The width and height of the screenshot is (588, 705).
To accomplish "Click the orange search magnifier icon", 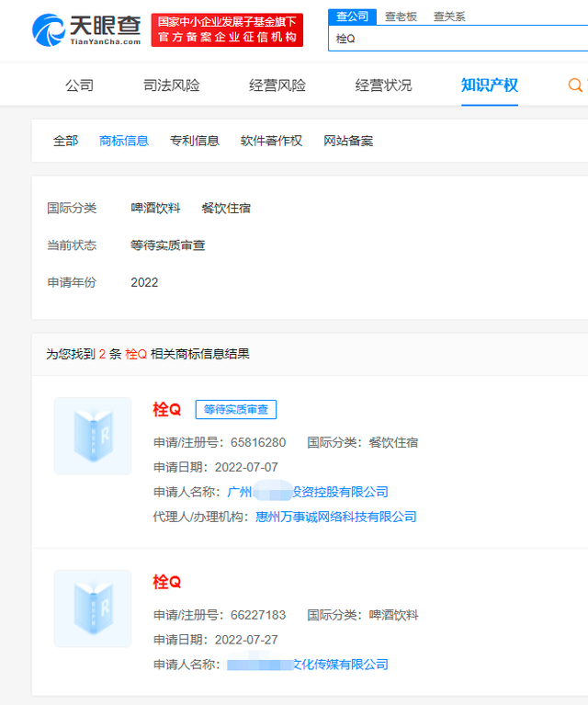I will pyautogui.click(x=575, y=85).
